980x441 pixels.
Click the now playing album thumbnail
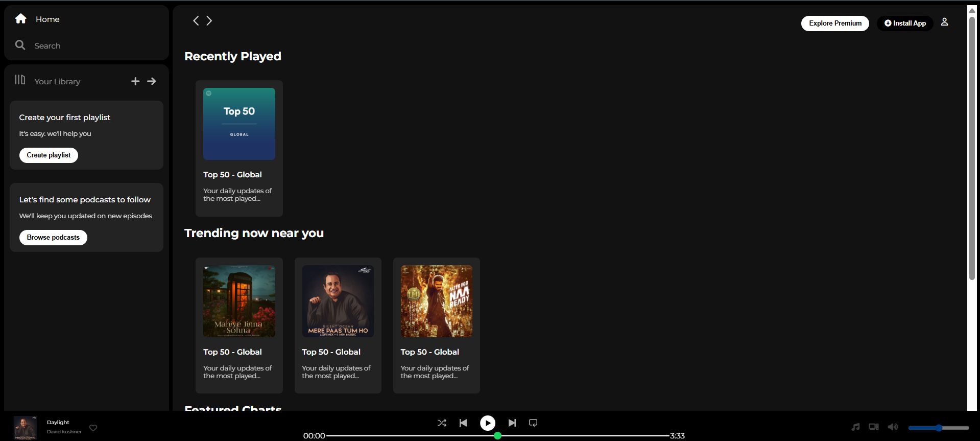click(26, 428)
